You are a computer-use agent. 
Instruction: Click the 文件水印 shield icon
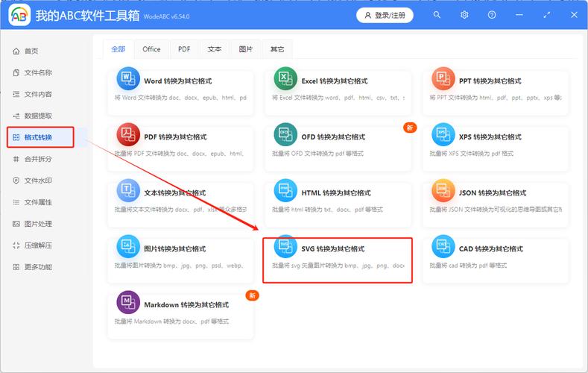(x=16, y=181)
